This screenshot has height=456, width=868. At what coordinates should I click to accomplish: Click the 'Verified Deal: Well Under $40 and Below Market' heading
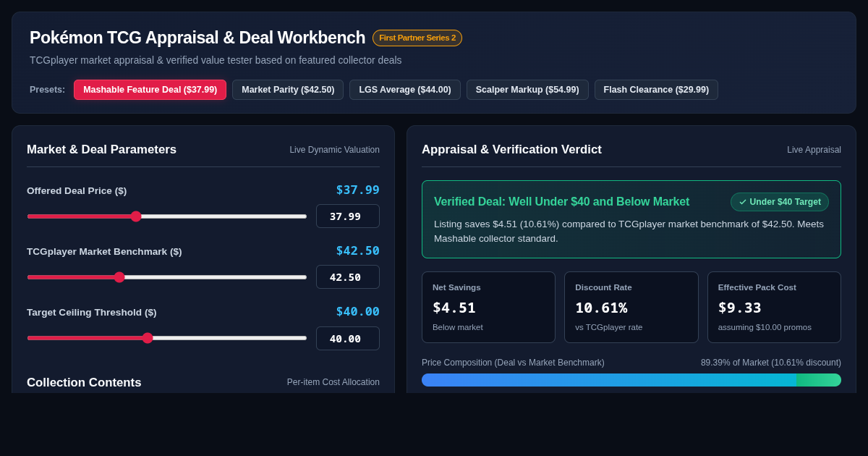pos(561,202)
